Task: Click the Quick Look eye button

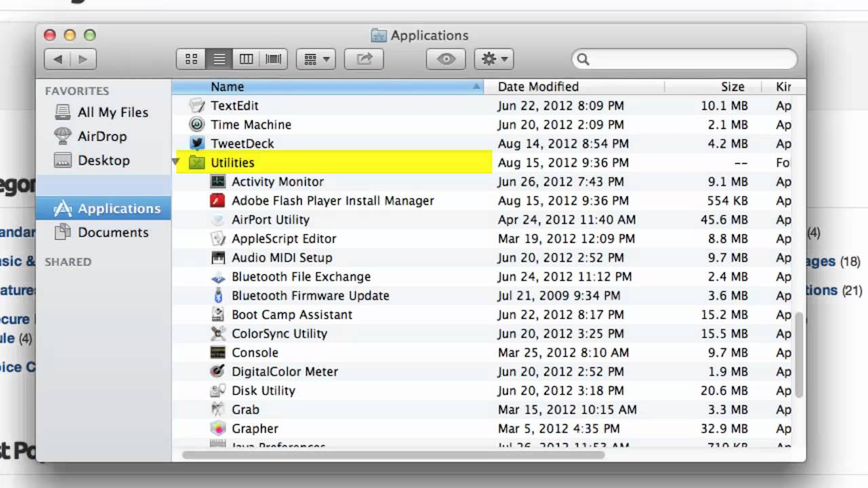Action: 446,60
